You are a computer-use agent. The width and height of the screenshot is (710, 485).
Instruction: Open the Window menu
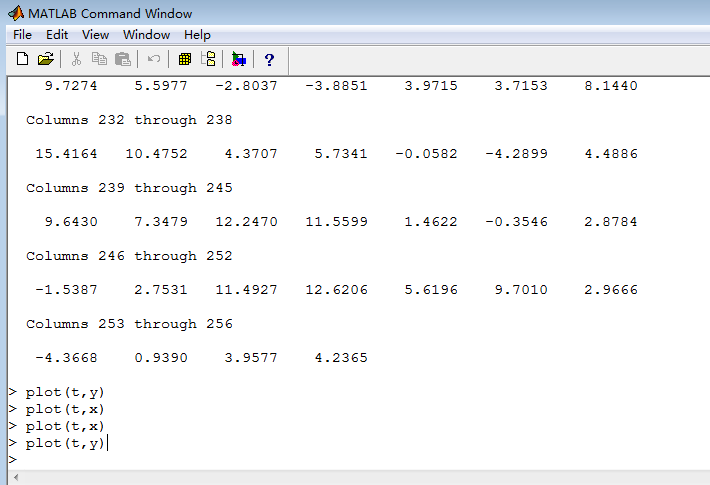(146, 35)
